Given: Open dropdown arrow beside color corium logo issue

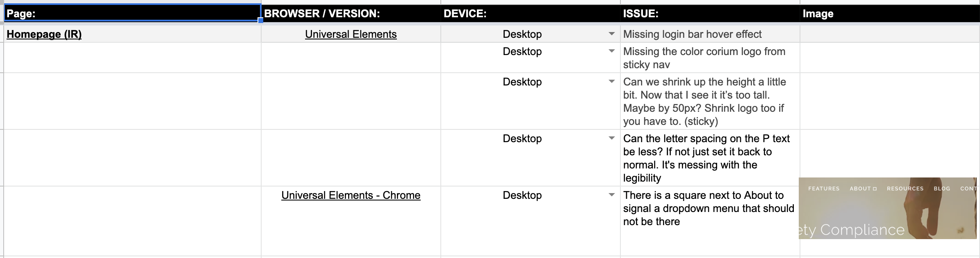Looking at the screenshot, I should pyautogui.click(x=611, y=51).
